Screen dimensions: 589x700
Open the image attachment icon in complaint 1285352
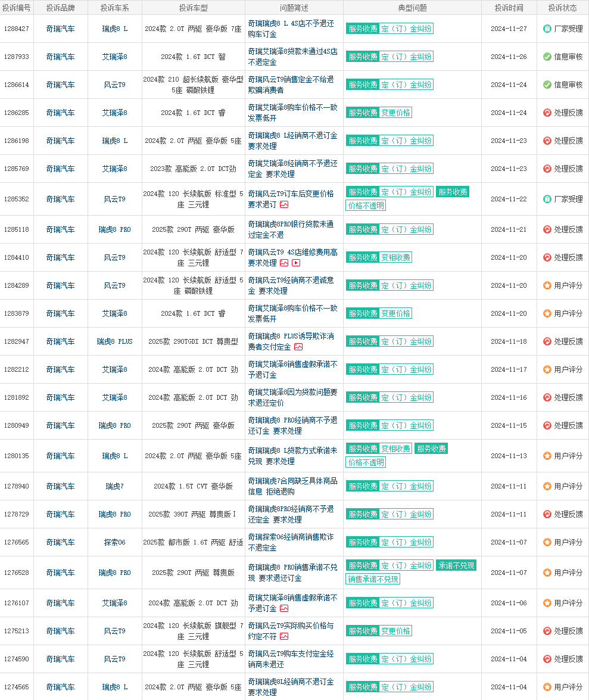284,204
